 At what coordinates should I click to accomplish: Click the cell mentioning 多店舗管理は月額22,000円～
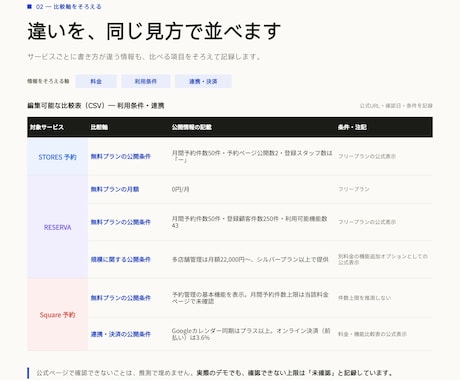250,259
